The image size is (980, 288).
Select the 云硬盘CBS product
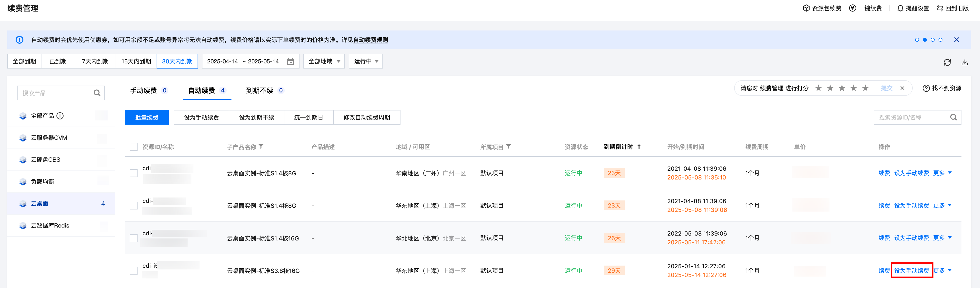coord(61,160)
